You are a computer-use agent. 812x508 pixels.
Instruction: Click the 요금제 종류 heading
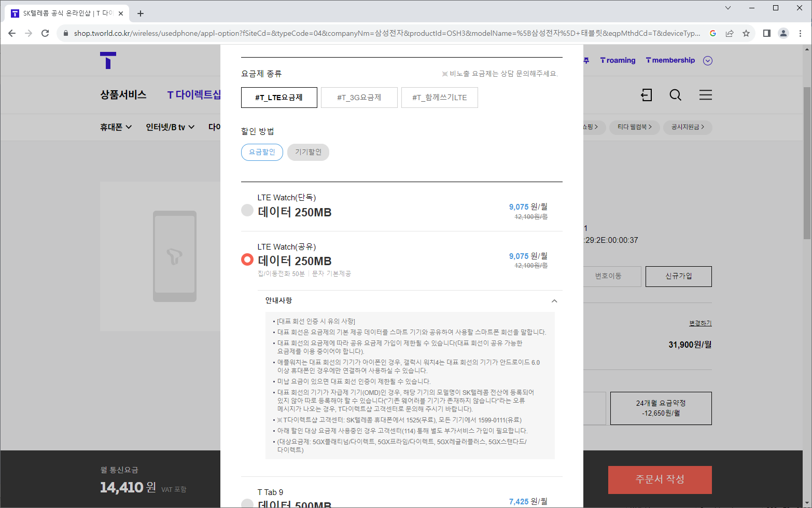[x=261, y=74]
